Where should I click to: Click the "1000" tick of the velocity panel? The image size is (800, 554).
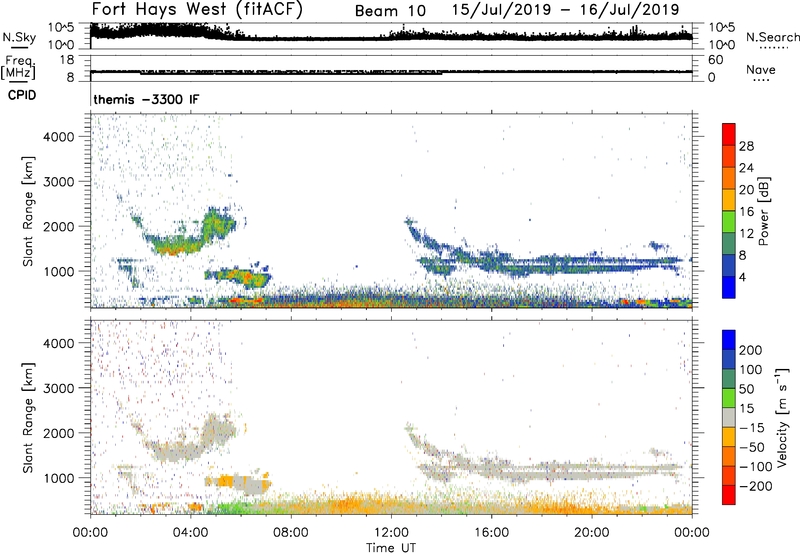click(58, 478)
